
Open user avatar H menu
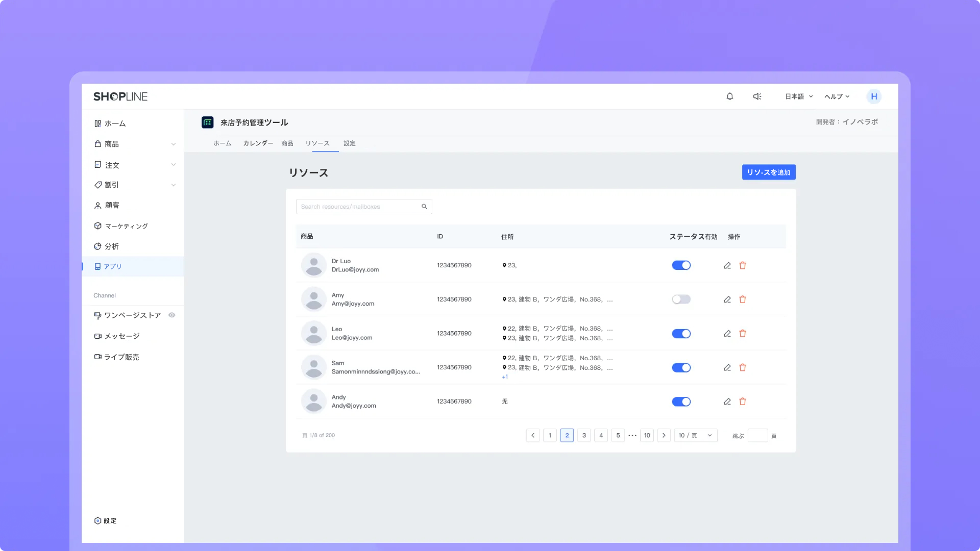pos(874,96)
